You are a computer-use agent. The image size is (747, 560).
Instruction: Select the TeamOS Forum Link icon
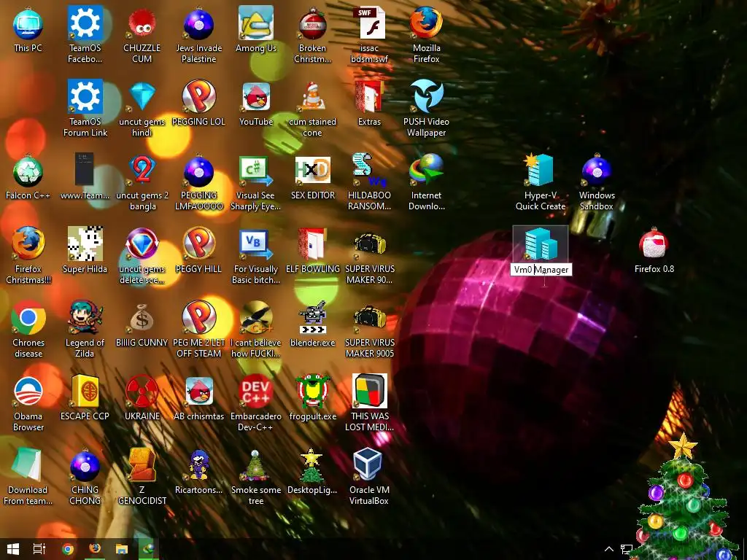(85, 97)
